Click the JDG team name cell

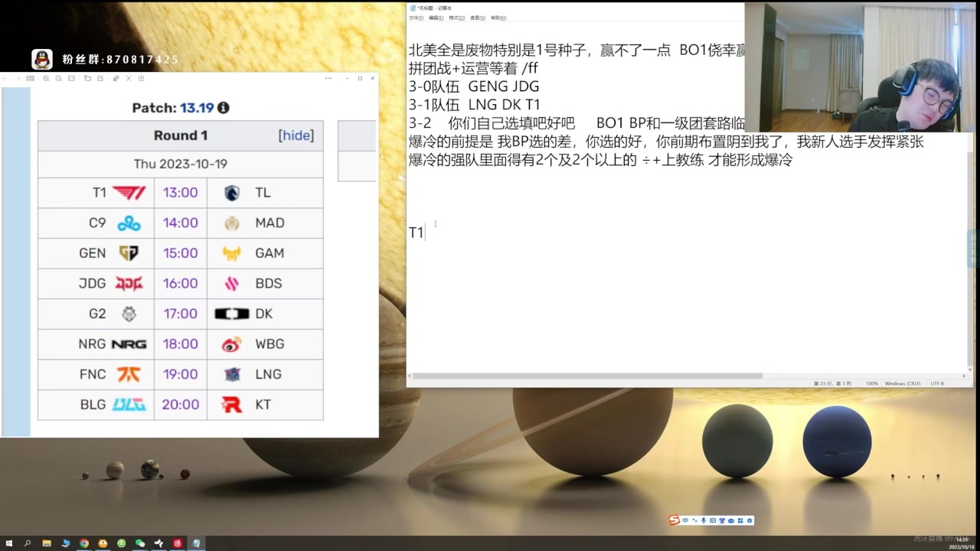pyautogui.click(x=93, y=283)
